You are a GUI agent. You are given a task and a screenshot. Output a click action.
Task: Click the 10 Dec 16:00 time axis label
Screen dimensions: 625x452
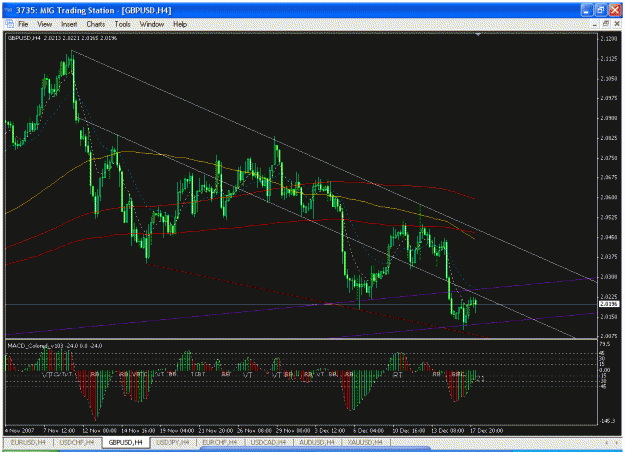(x=408, y=431)
